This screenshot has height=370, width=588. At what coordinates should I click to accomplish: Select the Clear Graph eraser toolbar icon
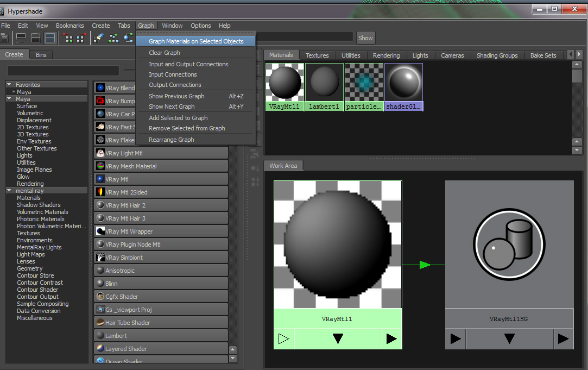100,37
